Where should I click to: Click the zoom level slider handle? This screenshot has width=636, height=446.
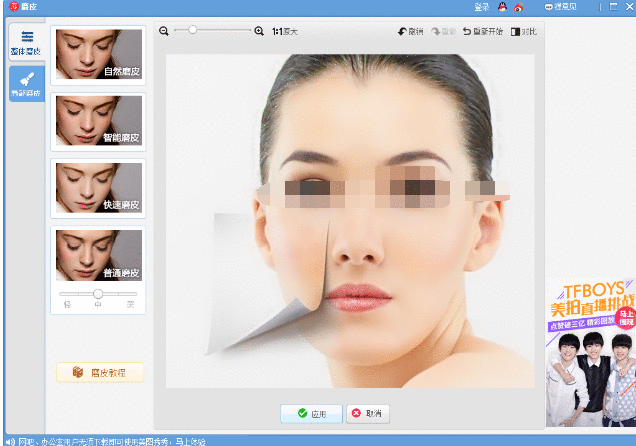click(193, 31)
